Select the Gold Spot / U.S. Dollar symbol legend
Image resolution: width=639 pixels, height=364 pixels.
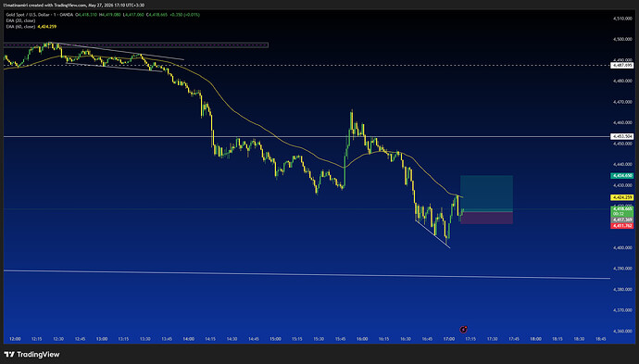point(40,15)
